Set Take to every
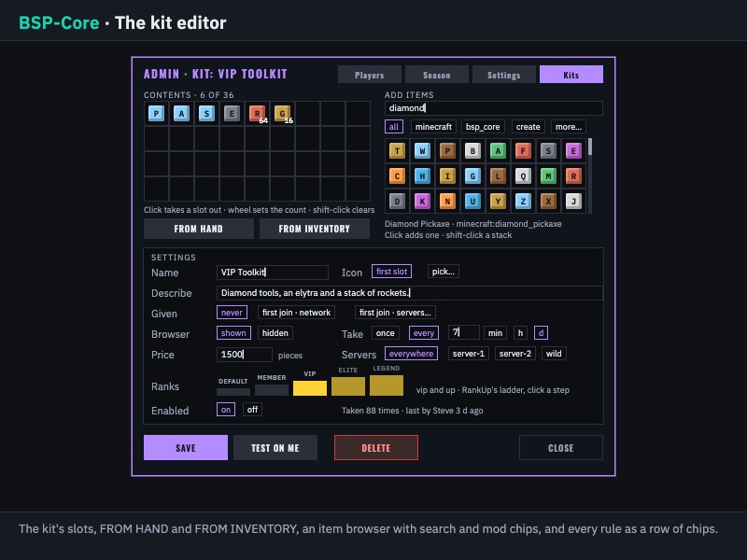The image size is (747, 560). [424, 333]
